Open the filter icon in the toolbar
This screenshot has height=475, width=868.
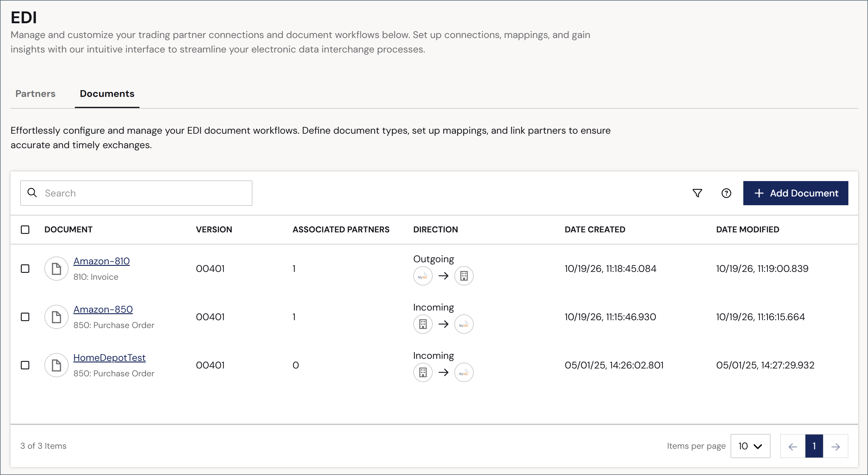(x=697, y=193)
